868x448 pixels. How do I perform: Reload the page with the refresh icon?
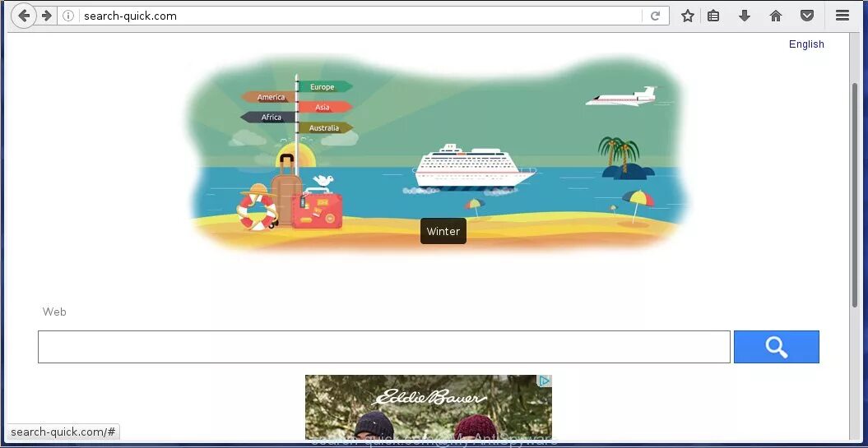(656, 16)
